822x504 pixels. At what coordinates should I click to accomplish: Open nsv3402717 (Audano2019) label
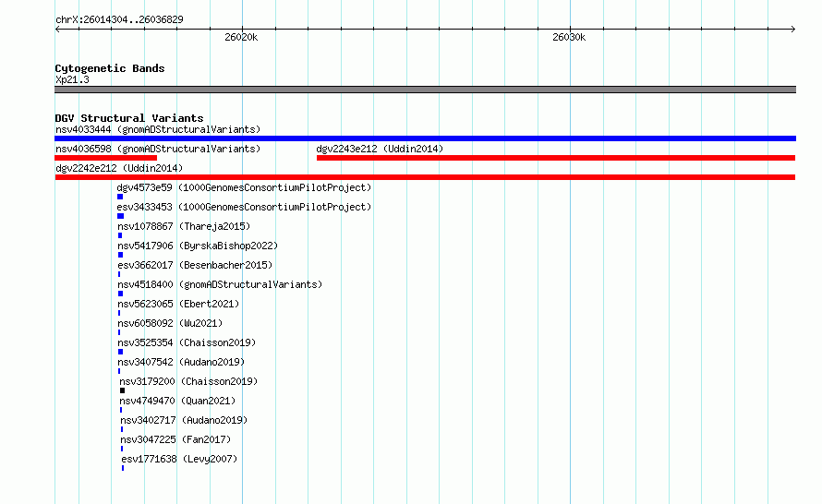point(184,420)
